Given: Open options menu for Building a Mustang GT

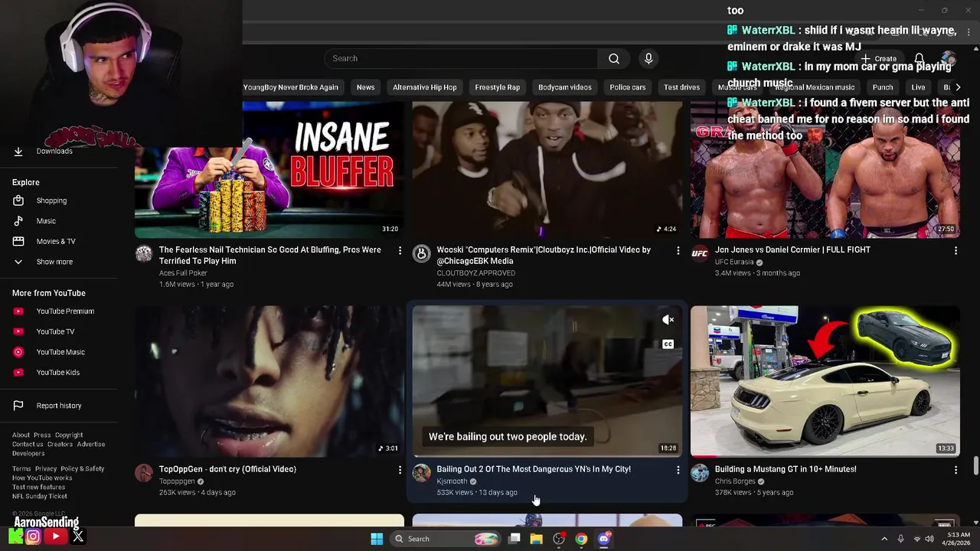Looking at the screenshot, I should click(955, 470).
